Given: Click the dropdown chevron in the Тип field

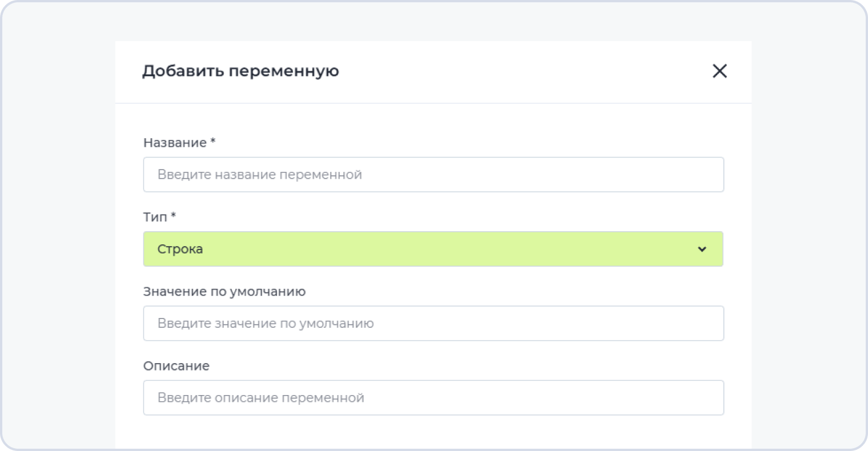Looking at the screenshot, I should pyautogui.click(x=702, y=249).
